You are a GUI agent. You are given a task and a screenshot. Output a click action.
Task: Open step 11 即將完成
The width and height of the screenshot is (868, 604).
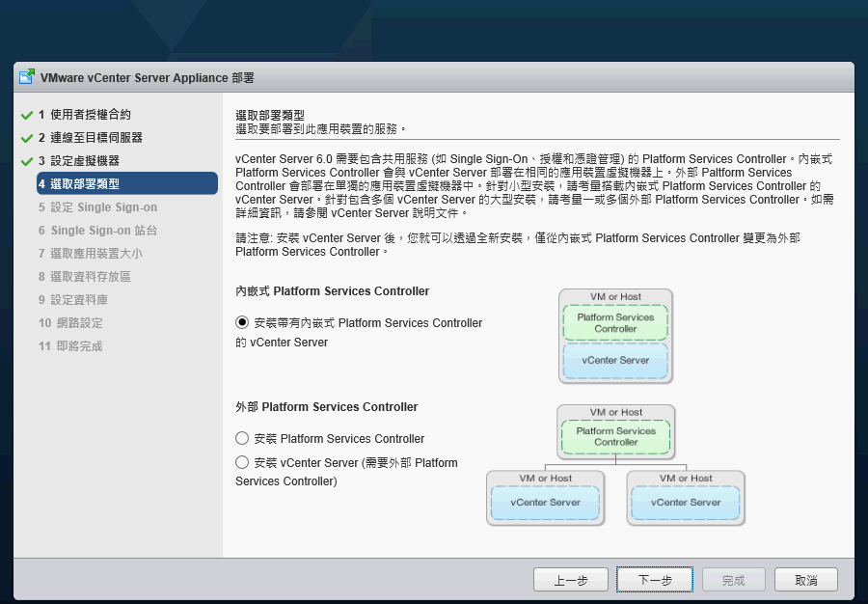click(70, 346)
